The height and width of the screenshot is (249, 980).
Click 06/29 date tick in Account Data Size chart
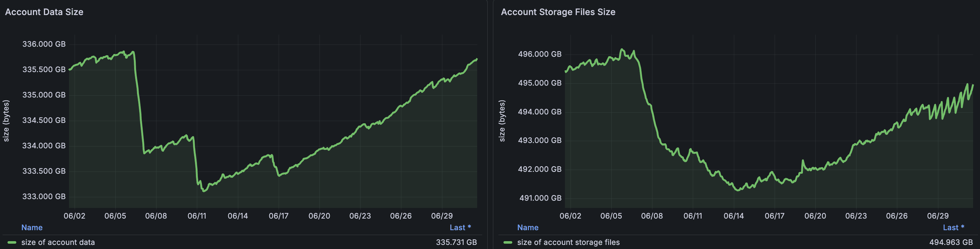[x=442, y=216]
